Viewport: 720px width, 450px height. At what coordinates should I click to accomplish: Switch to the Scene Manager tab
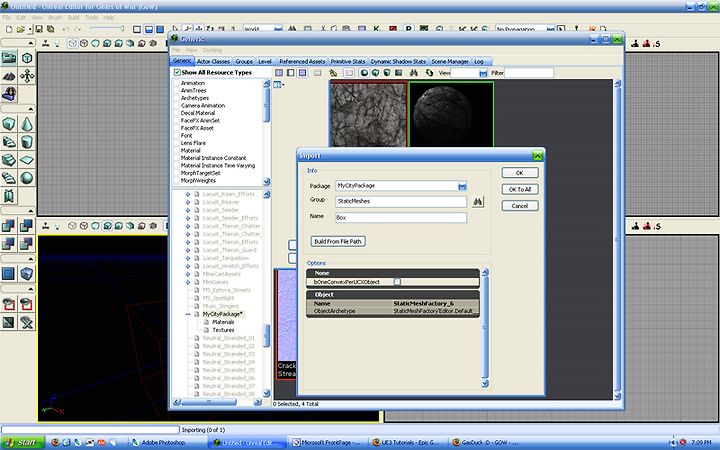pyautogui.click(x=450, y=62)
